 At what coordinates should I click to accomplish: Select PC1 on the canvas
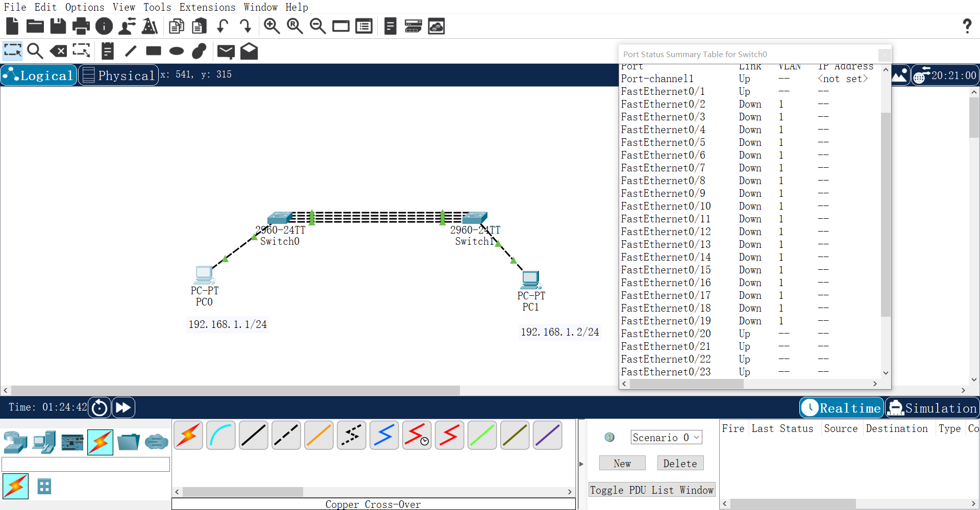(x=531, y=280)
